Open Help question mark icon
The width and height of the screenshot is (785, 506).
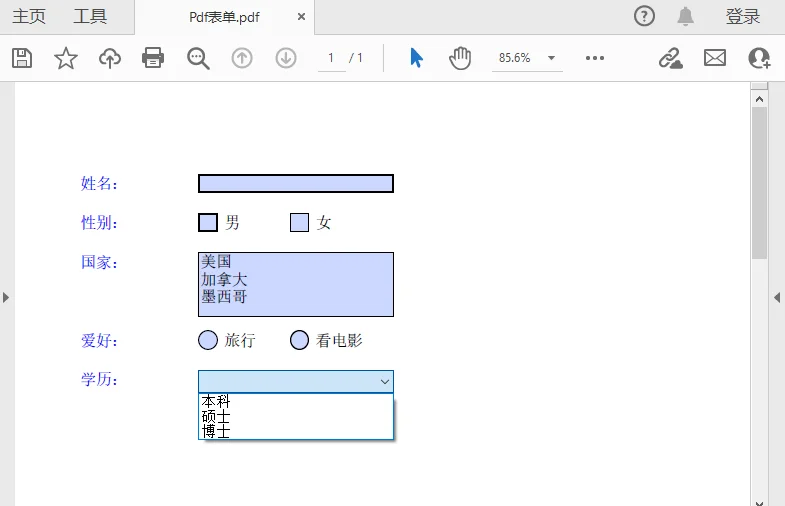[x=644, y=16]
